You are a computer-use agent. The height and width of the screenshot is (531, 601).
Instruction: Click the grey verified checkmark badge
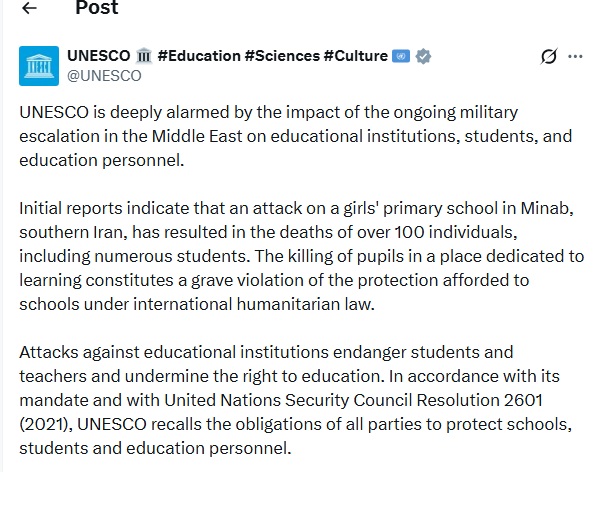(x=423, y=56)
